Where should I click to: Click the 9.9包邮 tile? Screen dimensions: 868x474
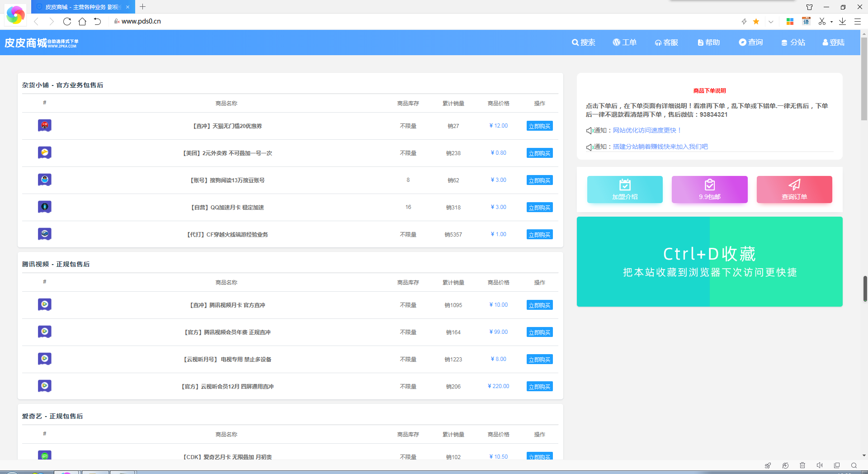710,190
